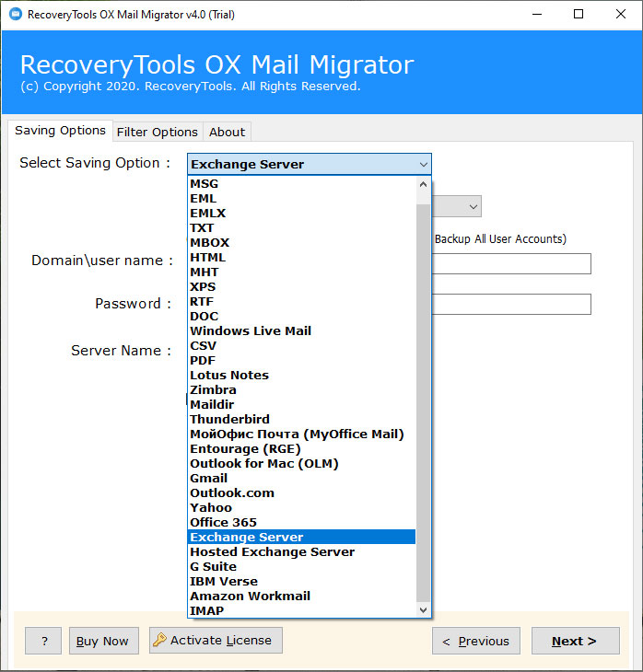Choose G Suite option
643x672 pixels.
(302, 566)
